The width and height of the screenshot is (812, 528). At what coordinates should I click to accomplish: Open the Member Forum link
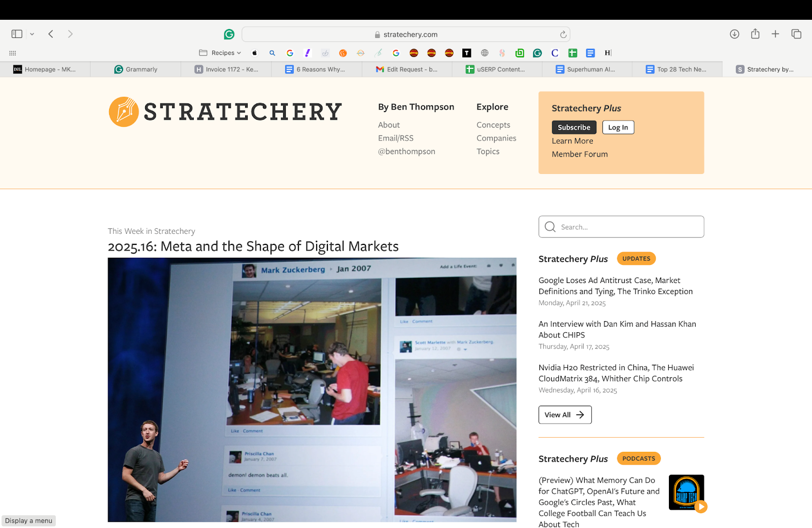pos(580,154)
